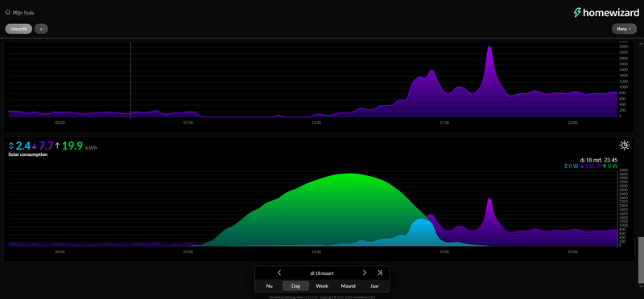Open the Menu dropdown
Viewport: 644px width, 299px height.
[x=625, y=29]
